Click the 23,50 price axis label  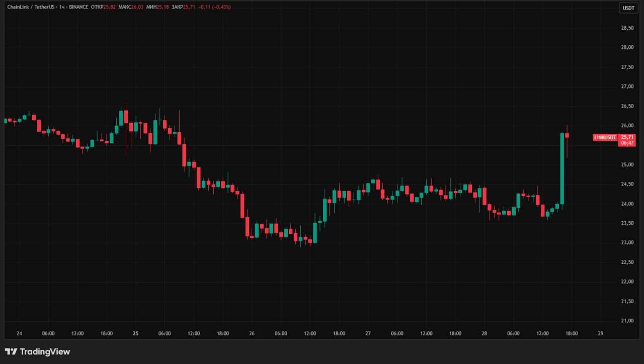627,223
